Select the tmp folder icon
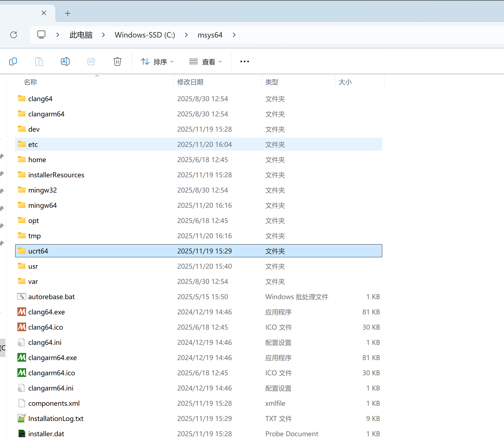504x443 pixels. click(x=22, y=236)
